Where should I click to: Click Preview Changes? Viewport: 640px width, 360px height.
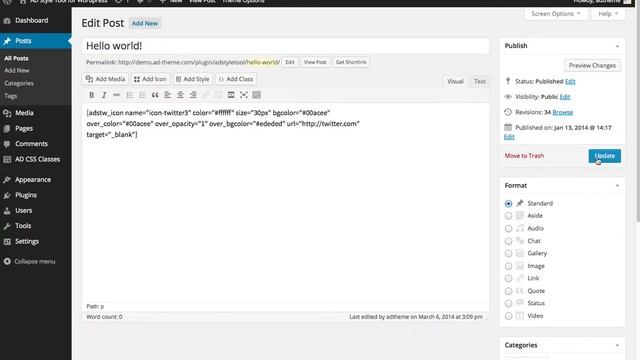tap(592, 65)
